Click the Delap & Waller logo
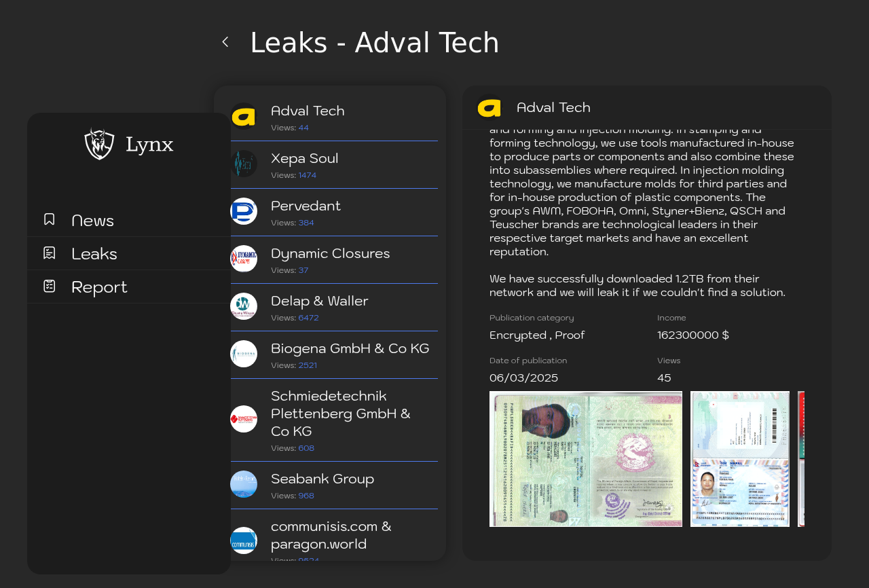 pos(244,306)
